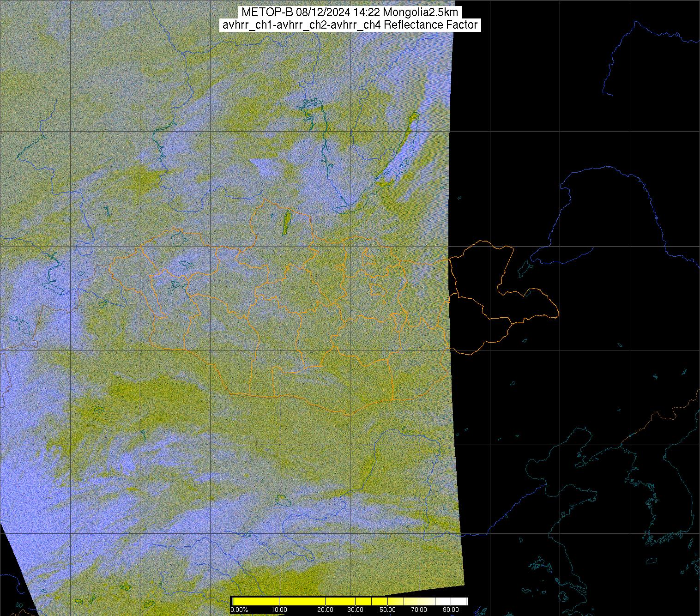Click the 'avhrr_ch1-avhrr_ch2-avhrr_ch4 Reflectance Factor' caption

point(350,25)
